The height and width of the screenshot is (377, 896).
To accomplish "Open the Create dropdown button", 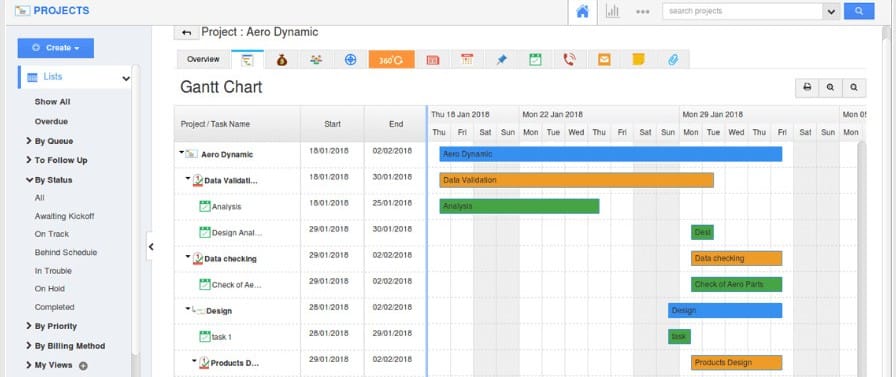I will tap(55, 48).
